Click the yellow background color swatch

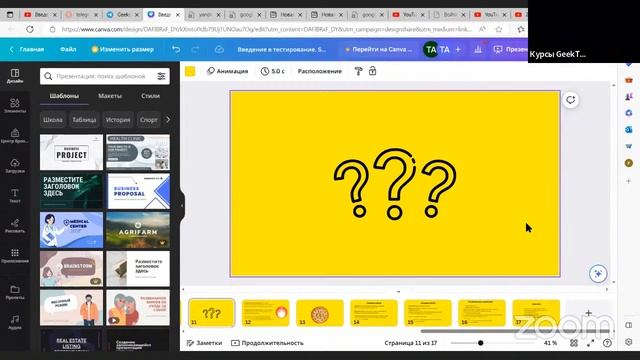(190, 71)
